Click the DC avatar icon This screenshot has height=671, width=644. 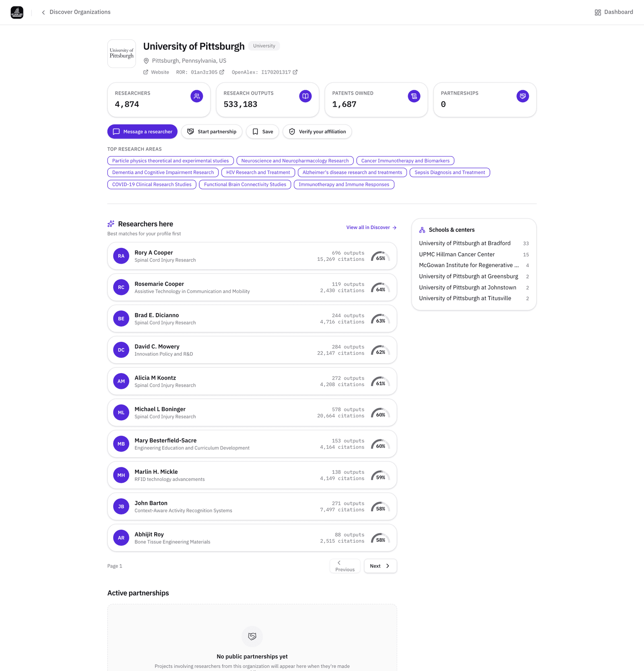click(x=121, y=350)
